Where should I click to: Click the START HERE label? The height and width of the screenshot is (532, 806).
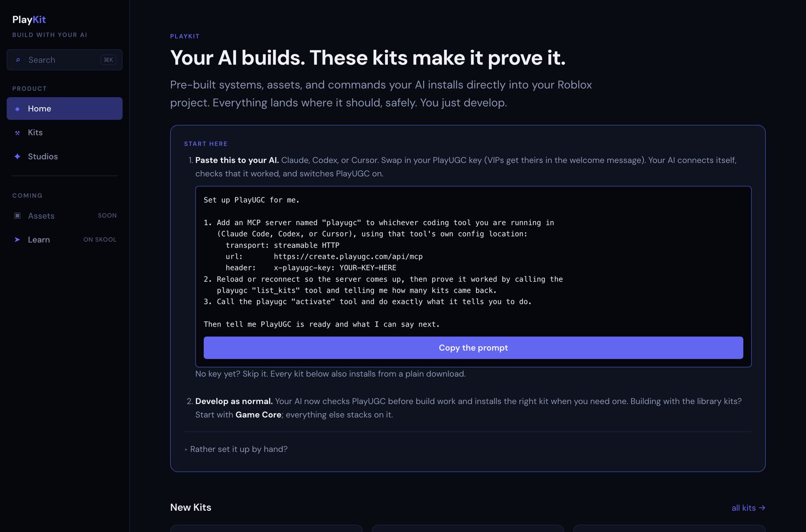coord(206,144)
